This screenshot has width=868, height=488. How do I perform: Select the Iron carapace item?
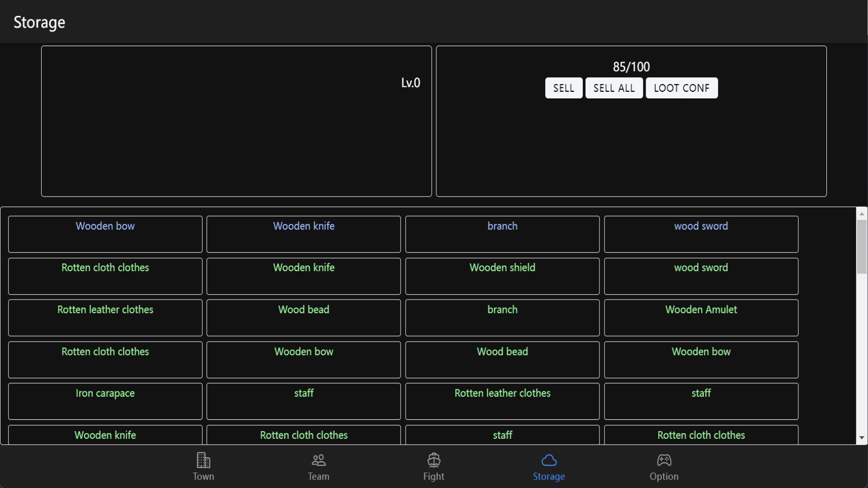tap(105, 401)
